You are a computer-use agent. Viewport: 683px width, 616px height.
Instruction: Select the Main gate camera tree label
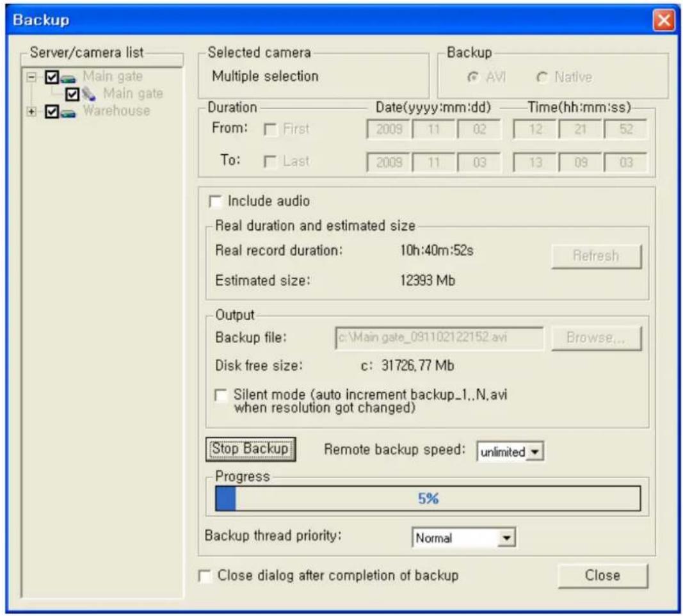[x=133, y=93]
